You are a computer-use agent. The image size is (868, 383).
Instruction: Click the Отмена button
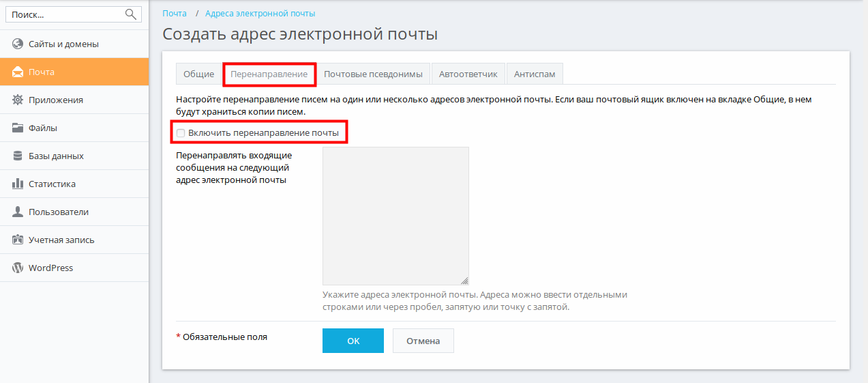pyautogui.click(x=423, y=341)
